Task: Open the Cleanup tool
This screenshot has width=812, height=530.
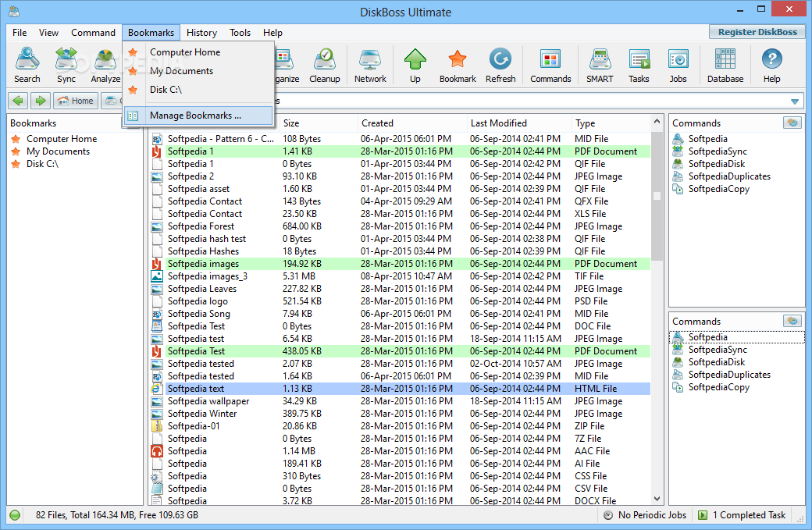Action: (x=325, y=66)
